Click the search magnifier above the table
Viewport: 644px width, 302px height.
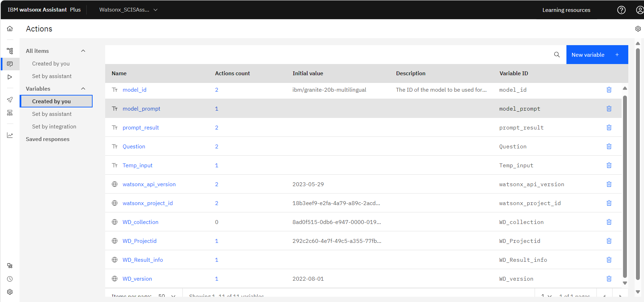pos(557,55)
